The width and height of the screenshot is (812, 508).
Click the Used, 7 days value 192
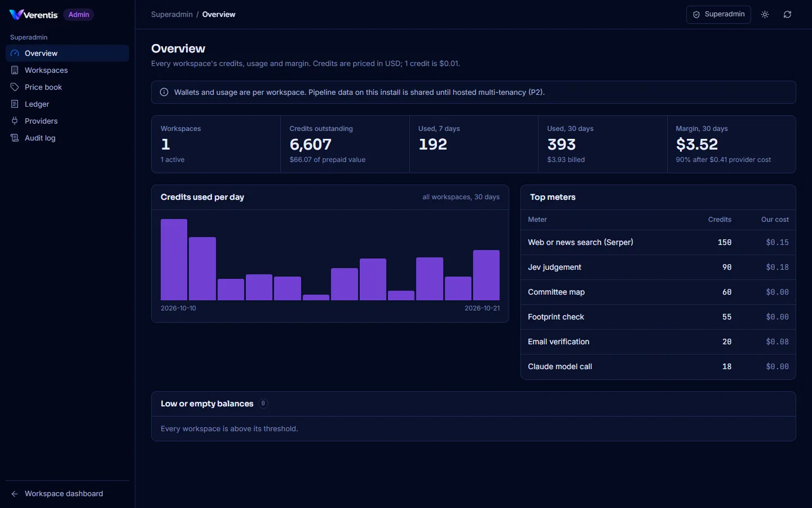click(433, 144)
